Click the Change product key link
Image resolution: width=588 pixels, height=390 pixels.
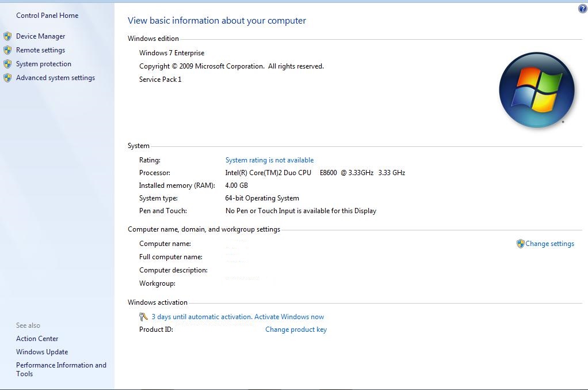tap(296, 330)
